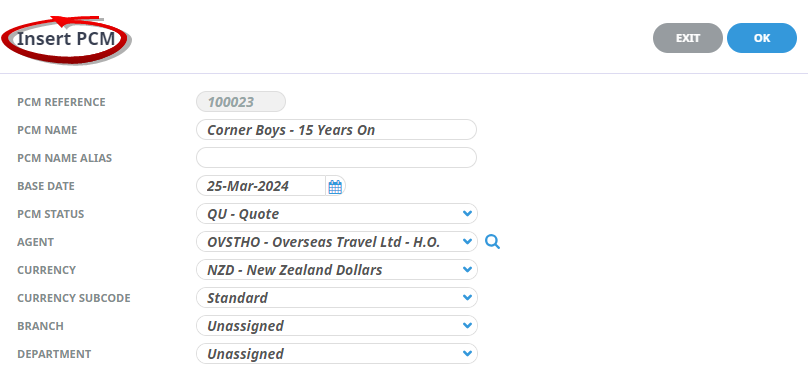Focus the PCM Name text field
This screenshot has height=372, width=808.
tap(336, 130)
